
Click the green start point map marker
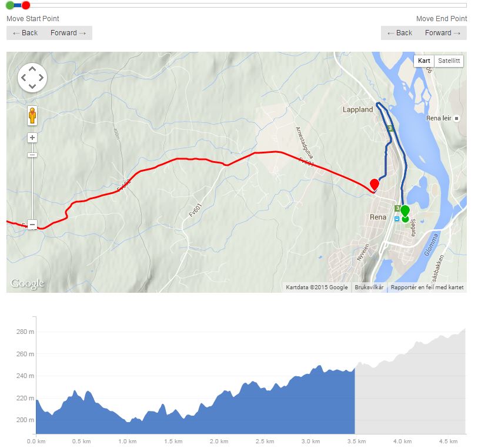tap(405, 211)
